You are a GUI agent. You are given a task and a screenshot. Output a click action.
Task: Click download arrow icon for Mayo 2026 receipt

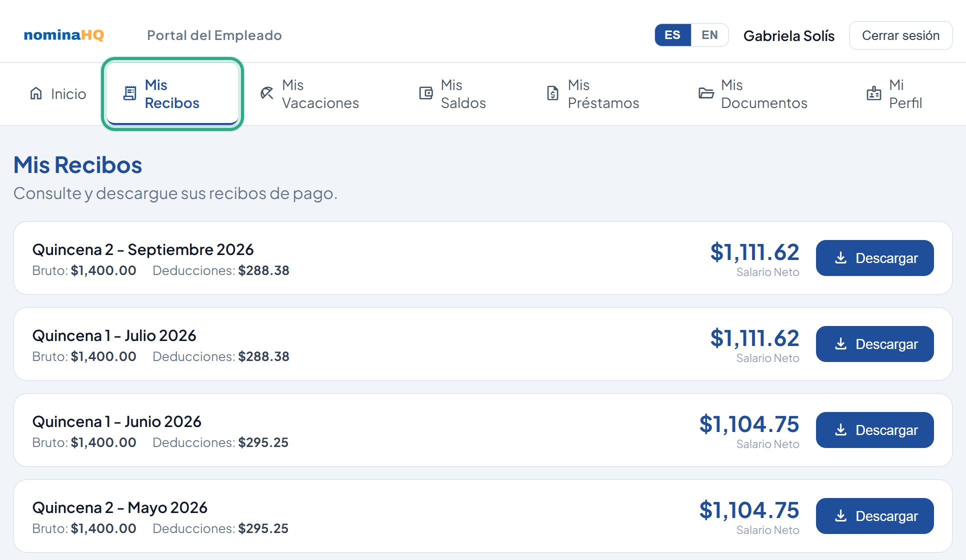tap(841, 516)
